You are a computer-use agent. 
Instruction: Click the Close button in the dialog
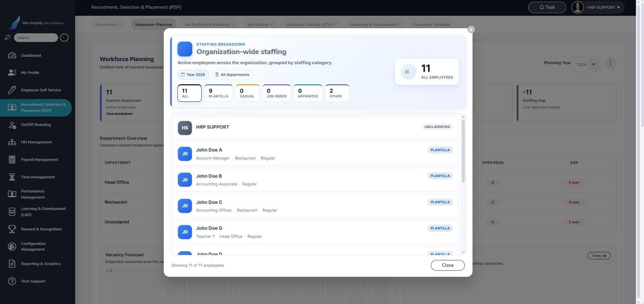point(448,265)
